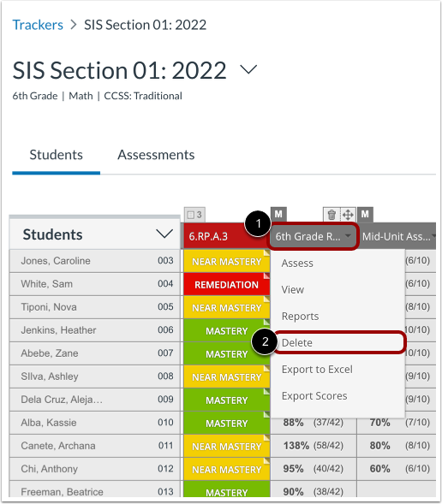Select student White, Sam

click(x=46, y=284)
